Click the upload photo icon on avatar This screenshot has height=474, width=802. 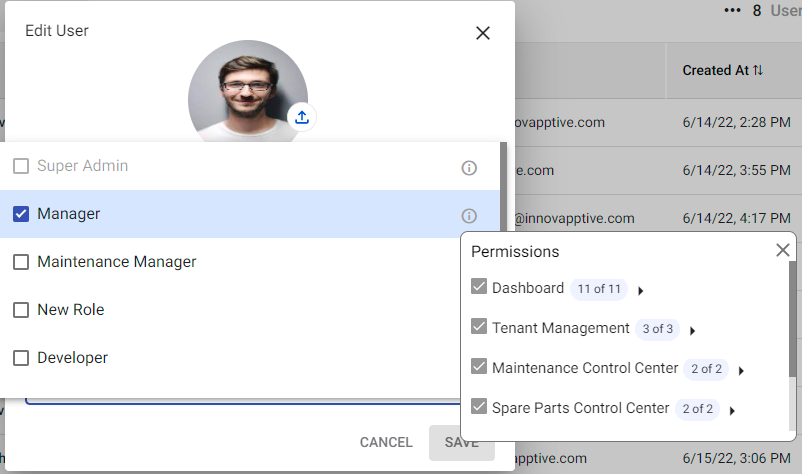[302, 117]
